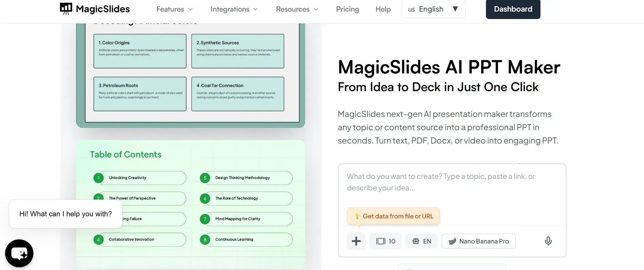Click the microphone voice input icon
The image size is (644, 270).
click(548, 241)
